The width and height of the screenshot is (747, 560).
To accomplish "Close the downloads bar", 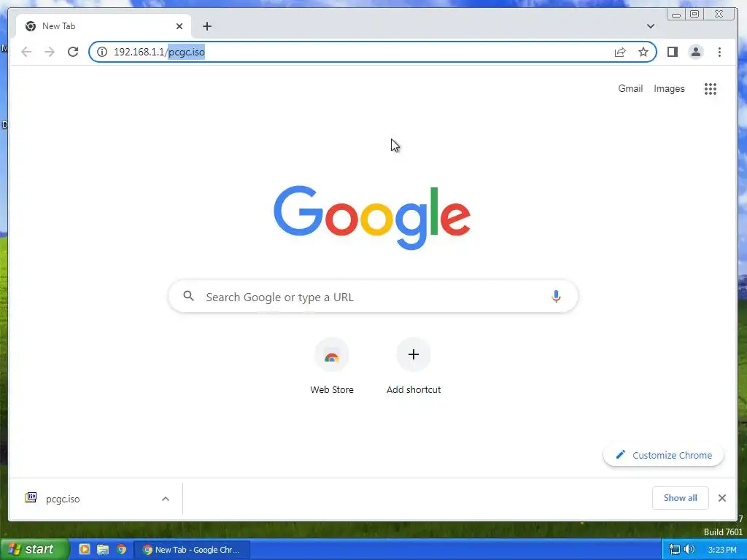I will [x=722, y=497].
